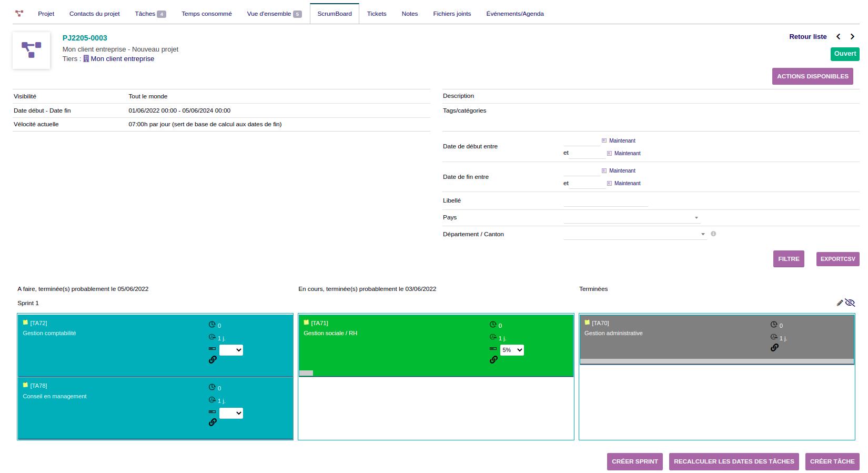Click the link icon on task TA71

coord(493,360)
